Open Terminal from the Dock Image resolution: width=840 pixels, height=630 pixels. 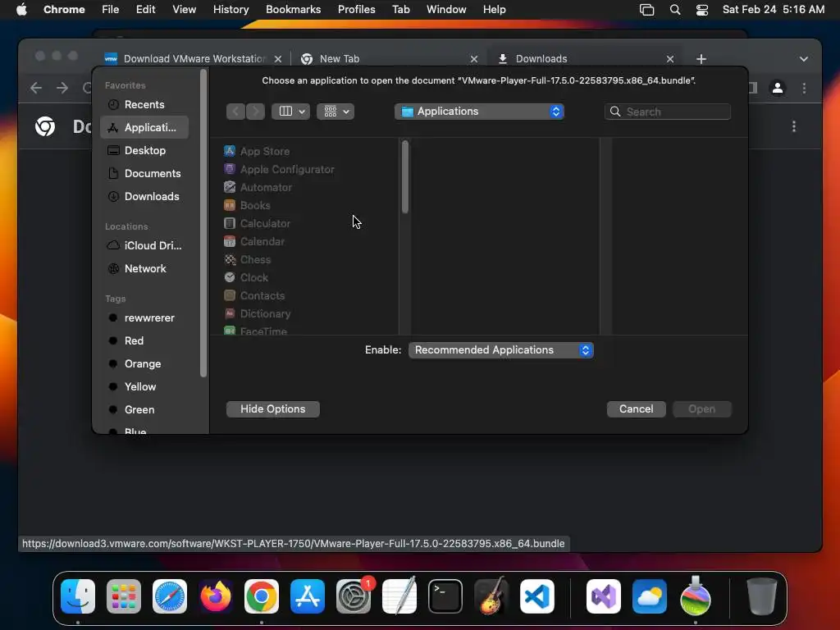(445, 596)
